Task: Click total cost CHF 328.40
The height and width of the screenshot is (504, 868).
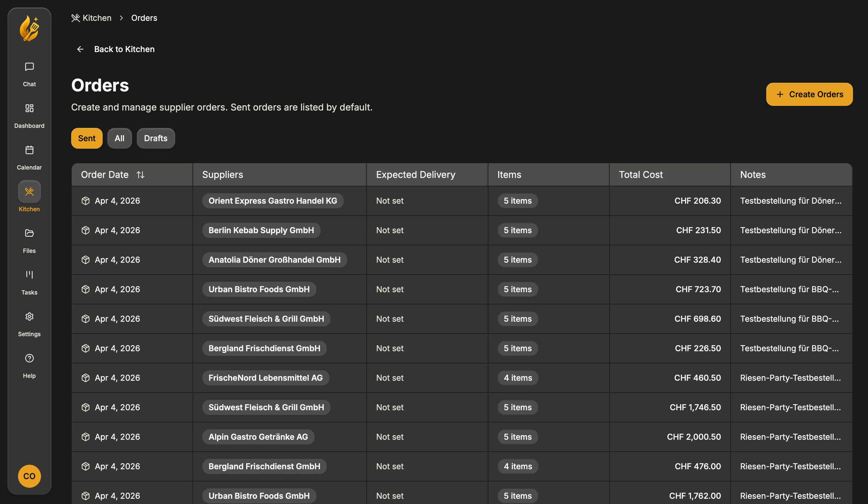Action: click(697, 260)
